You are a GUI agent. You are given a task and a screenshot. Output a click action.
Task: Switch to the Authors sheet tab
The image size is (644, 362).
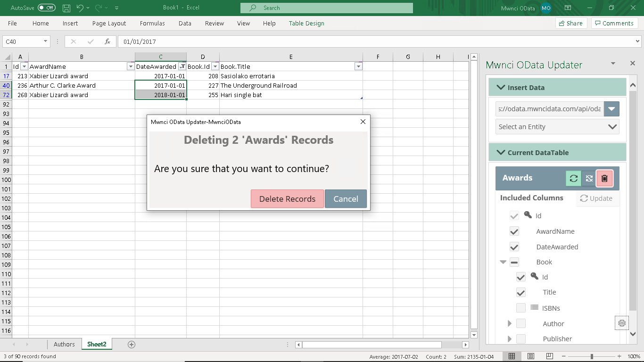(64, 345)
